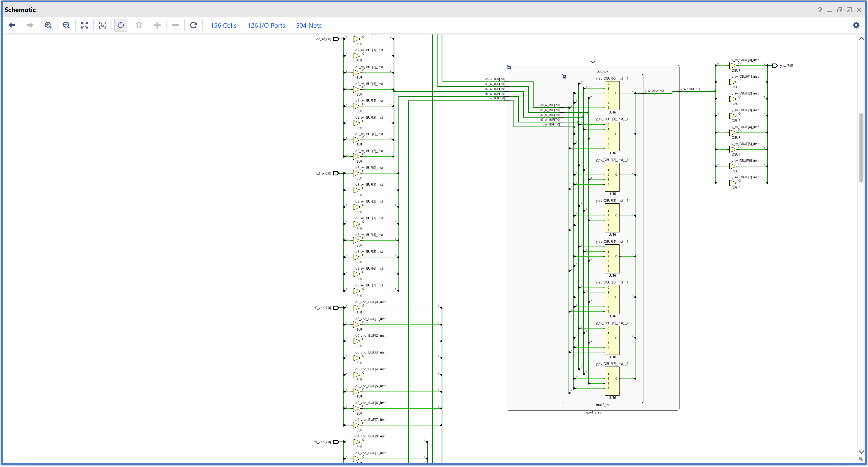The image size is (868, 467).
Task: Select the y_sv_OBUF[0]_inst_i_1 LUT6 cell
Action: [x=612, y=95]
